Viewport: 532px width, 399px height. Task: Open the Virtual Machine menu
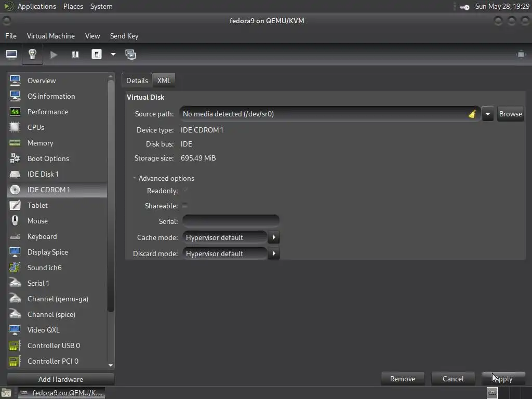(51, 36)
